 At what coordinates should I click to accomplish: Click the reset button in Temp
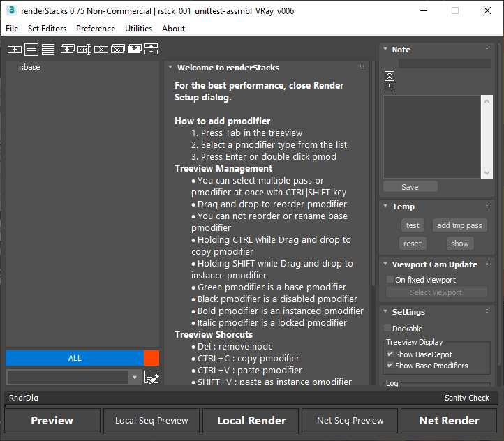click(x=413, y=244)
